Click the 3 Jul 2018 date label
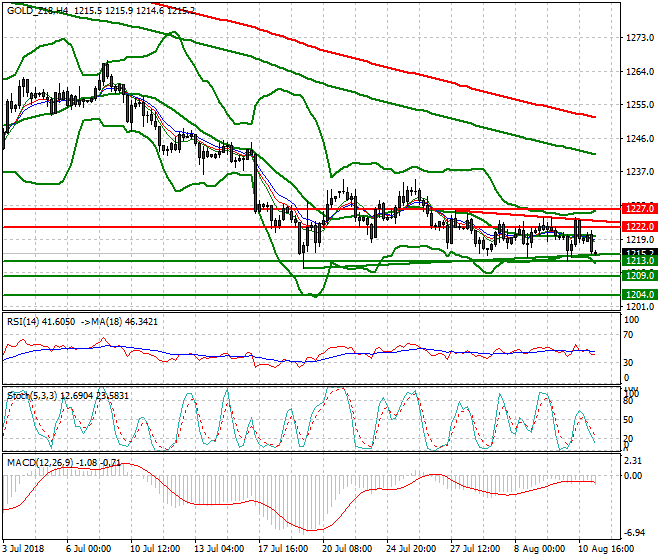Image resolution: width=660 pixels, height=560 pixels. pos(23,549)
